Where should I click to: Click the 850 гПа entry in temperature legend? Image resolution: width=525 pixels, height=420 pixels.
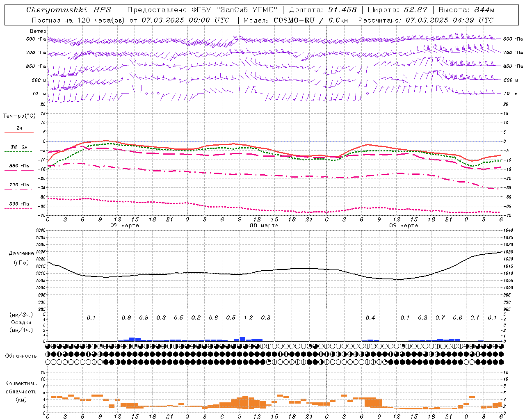19,166
